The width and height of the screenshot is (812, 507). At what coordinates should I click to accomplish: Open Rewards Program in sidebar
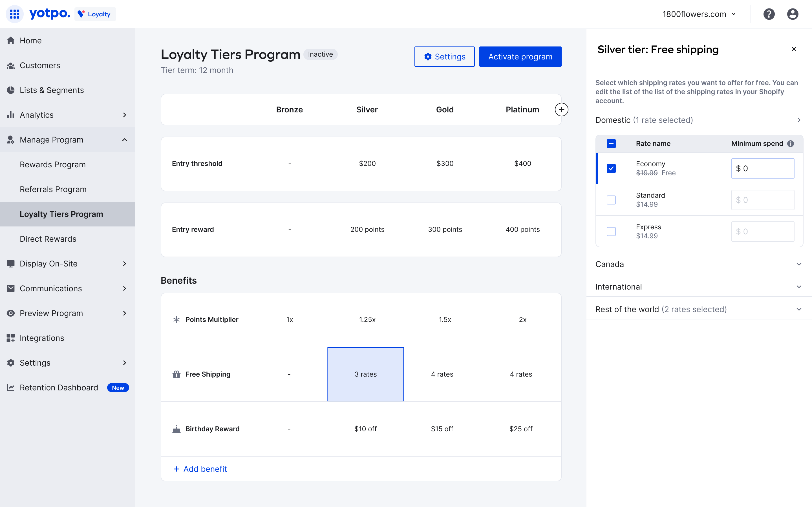pyautogui.click(x=53, y=165)
